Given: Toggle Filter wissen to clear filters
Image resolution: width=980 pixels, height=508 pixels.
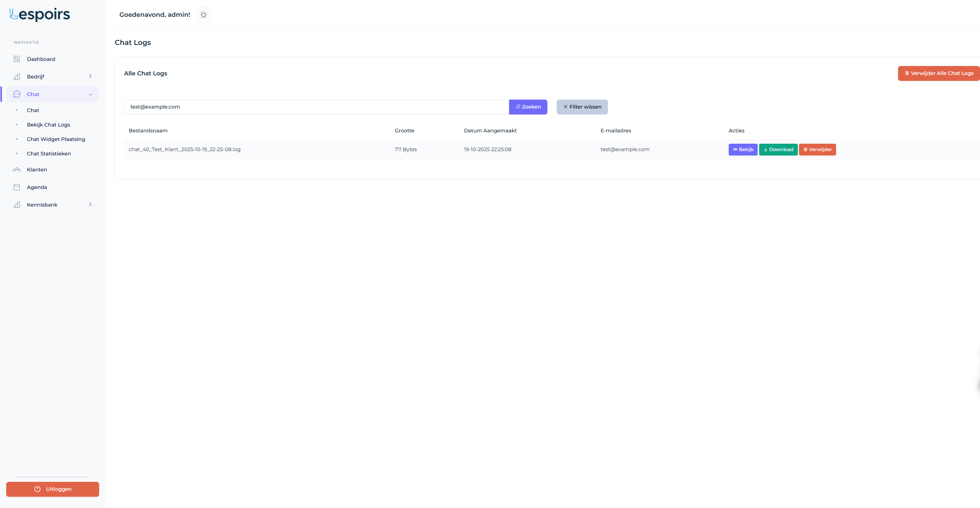Looking at the screenshot, I should [x=582, y=107].
